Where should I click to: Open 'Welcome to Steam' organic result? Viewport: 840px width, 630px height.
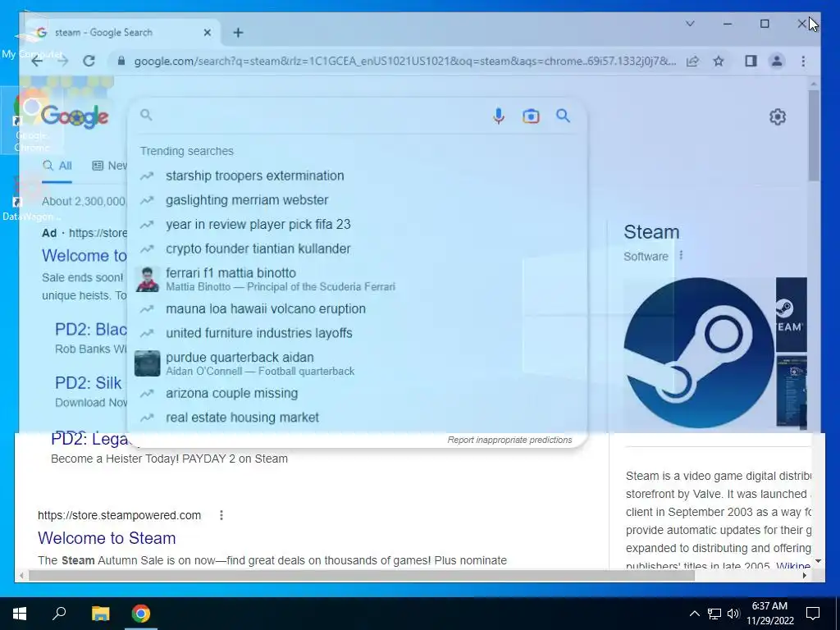(x=107, y=538)
